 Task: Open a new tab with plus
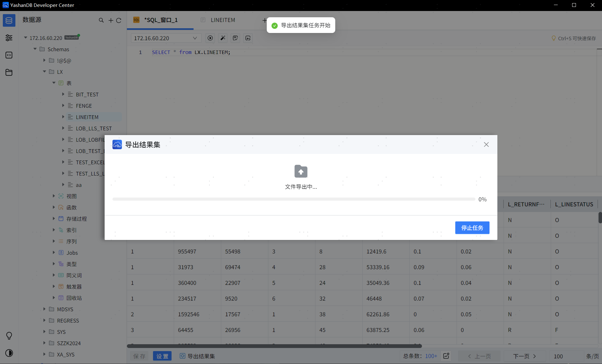264,20
